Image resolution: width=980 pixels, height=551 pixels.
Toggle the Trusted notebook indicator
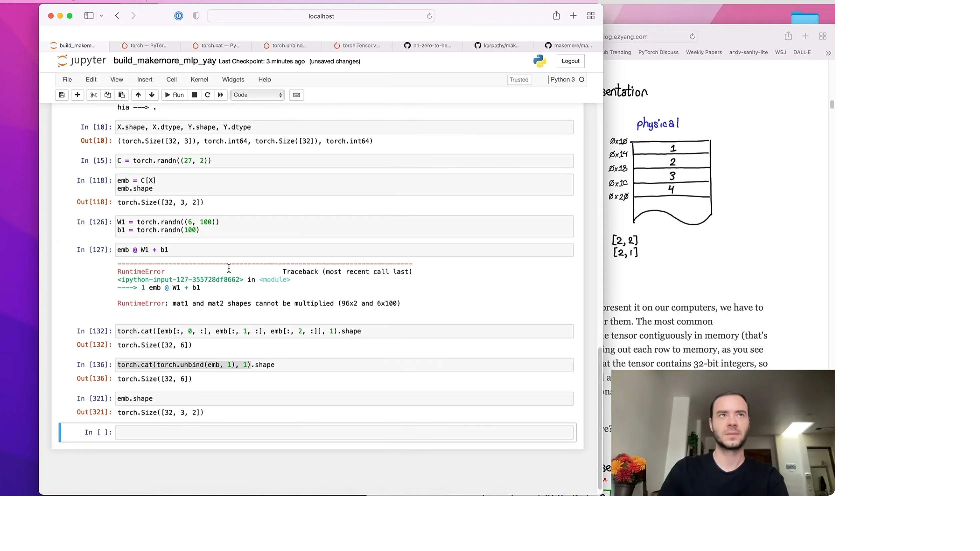(519, 80)
